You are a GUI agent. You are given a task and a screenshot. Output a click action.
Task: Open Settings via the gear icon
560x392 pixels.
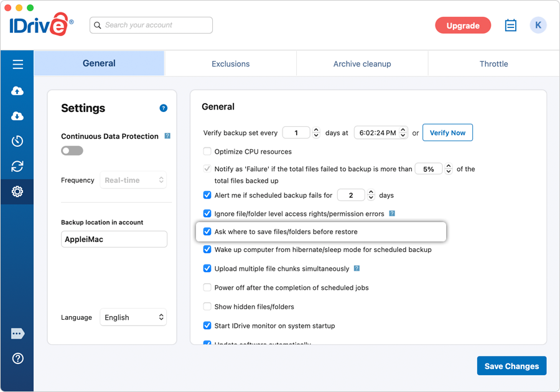coord(17,192)
